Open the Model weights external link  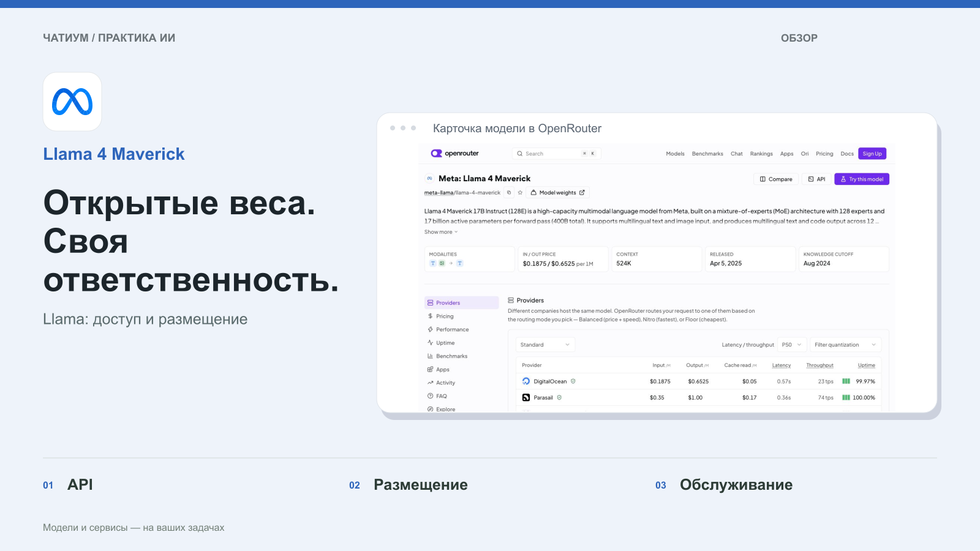[x=557, y=193]
